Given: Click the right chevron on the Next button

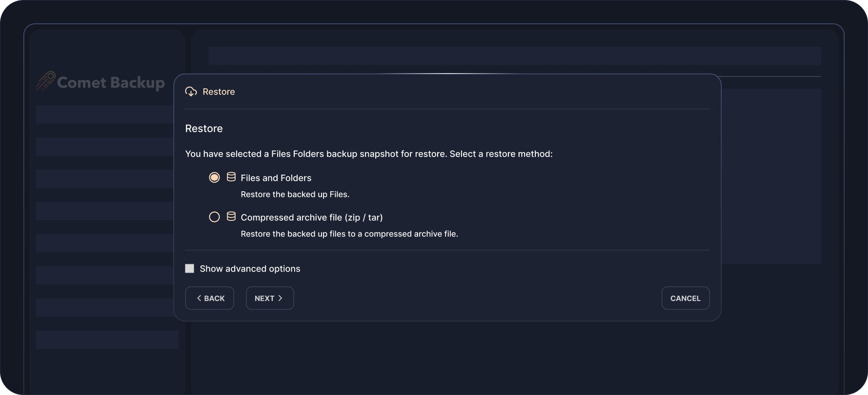Looking at the screenshot, I should (x=281, y=298).
